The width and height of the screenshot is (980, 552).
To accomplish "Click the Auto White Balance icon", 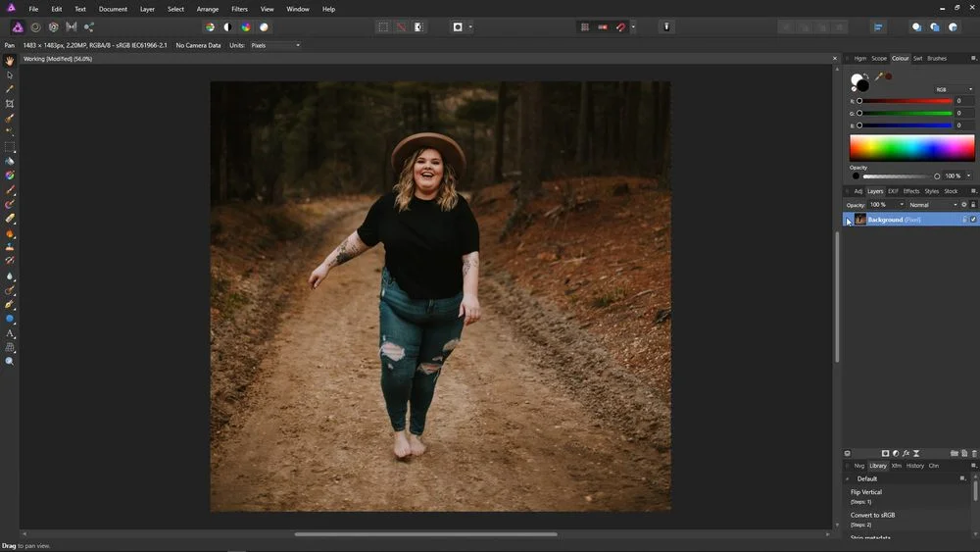I will 264,27.
